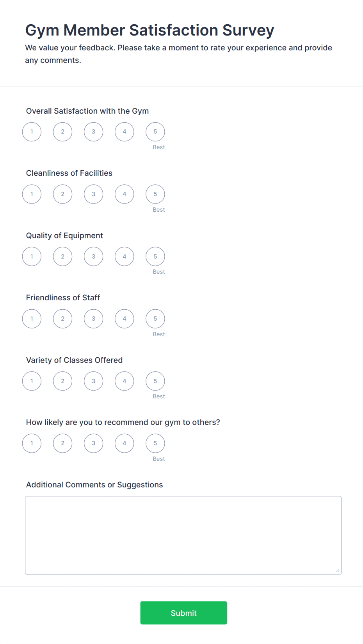Click the Gym Member Satisfaction Survey title
Screen dimensions: 363x644
(x=149, y=30)
